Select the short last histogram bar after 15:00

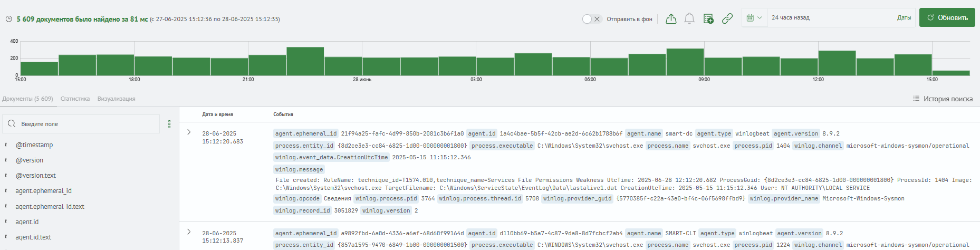click(950, 73)
